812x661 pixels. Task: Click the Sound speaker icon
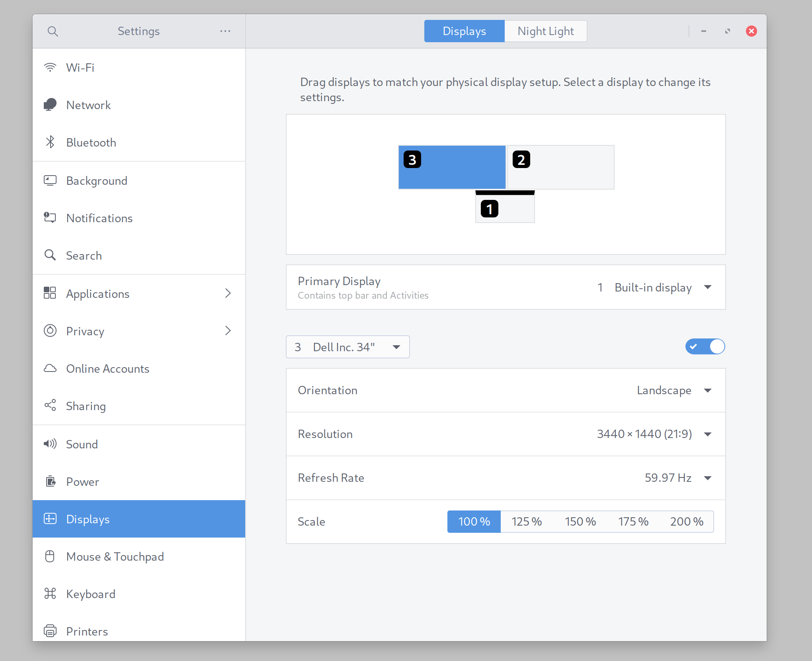pos(50,444)
